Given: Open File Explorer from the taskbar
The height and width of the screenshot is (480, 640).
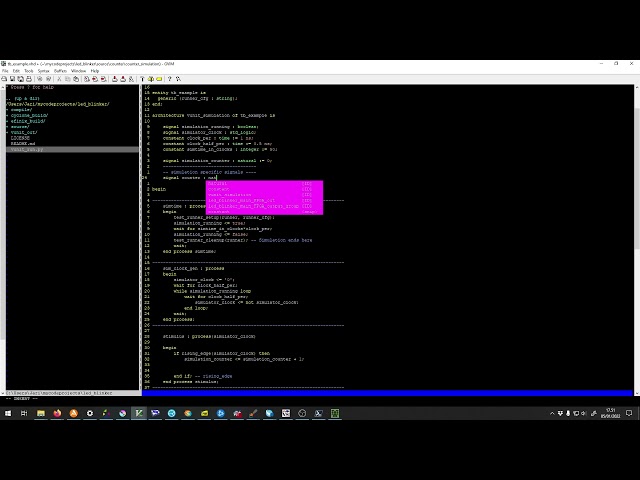Looking at the screenshot, I should coord(41,413).
